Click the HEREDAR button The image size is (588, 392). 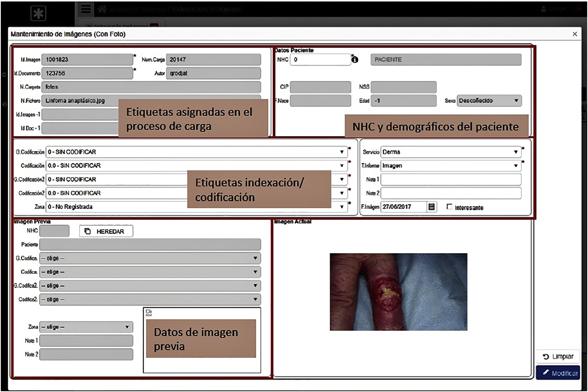tap(106, 231)
